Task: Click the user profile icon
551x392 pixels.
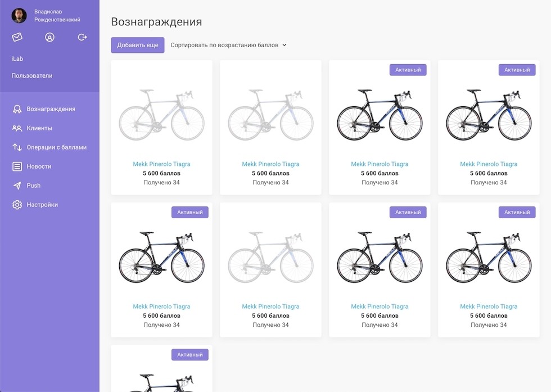Action: [49, 37]
